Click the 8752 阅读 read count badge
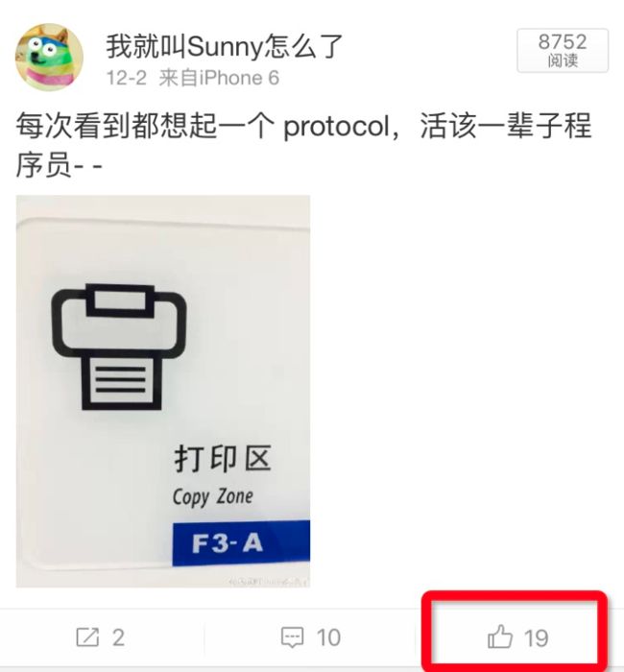This screenshot has height=672, width=624. [x=563, y=50]
